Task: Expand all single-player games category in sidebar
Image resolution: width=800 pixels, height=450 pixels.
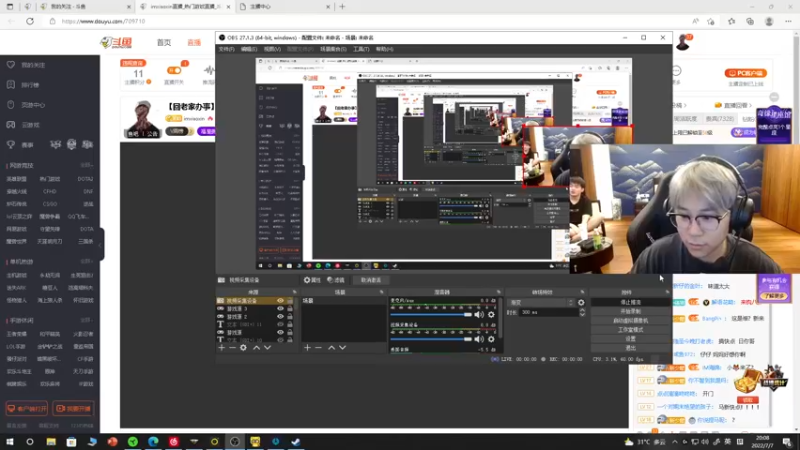Action: (86, 261)
